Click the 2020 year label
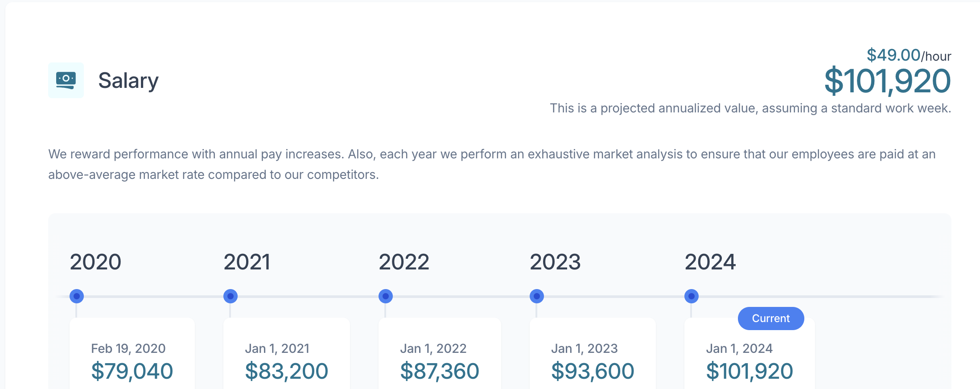Screen dimensions: 980x389 pyautogui.click(x=95, y=262)
